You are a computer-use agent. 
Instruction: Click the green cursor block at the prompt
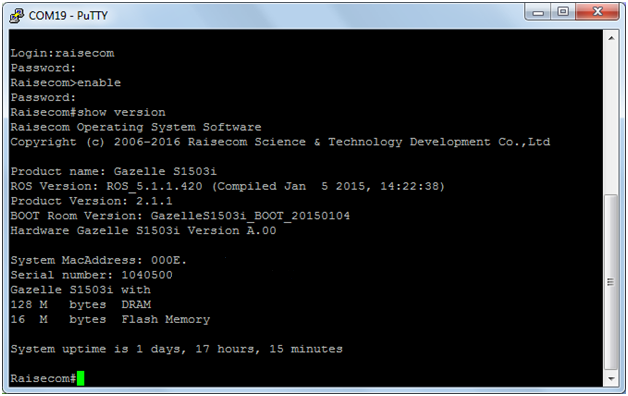pyautogui.click(x=81, y=378)
